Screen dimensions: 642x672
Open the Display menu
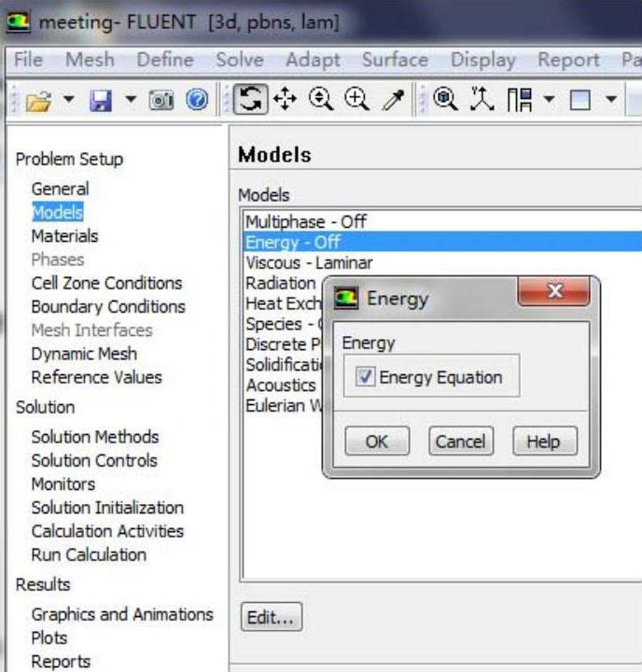(x=483, y=60)
